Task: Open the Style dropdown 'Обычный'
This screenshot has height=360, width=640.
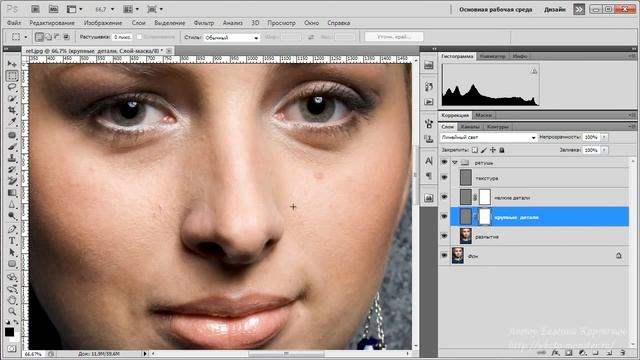Action: pos(231,38)
